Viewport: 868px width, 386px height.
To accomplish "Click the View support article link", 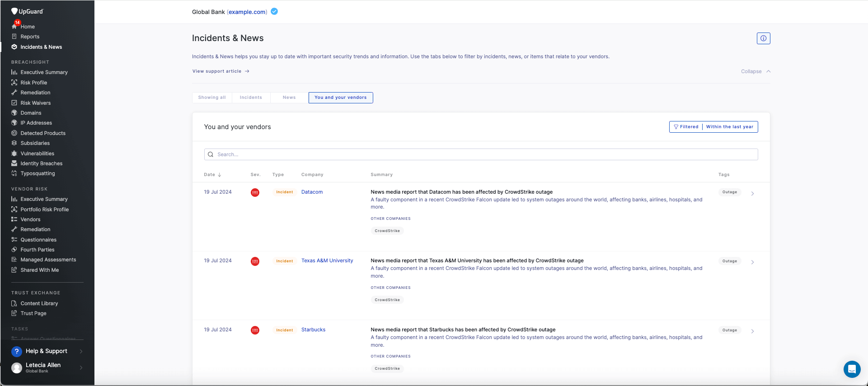I will pyautogui.click(x=221, y=71).
